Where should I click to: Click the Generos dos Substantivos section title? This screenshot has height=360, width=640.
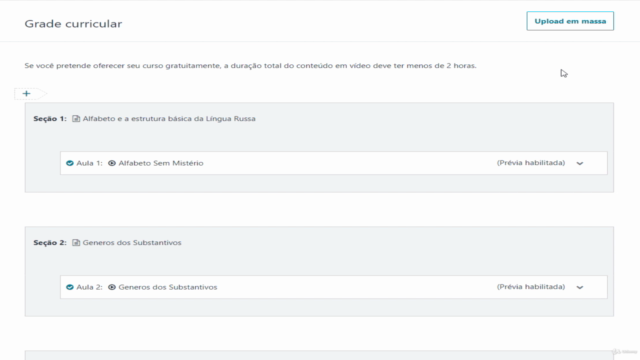tap(132, 243)
